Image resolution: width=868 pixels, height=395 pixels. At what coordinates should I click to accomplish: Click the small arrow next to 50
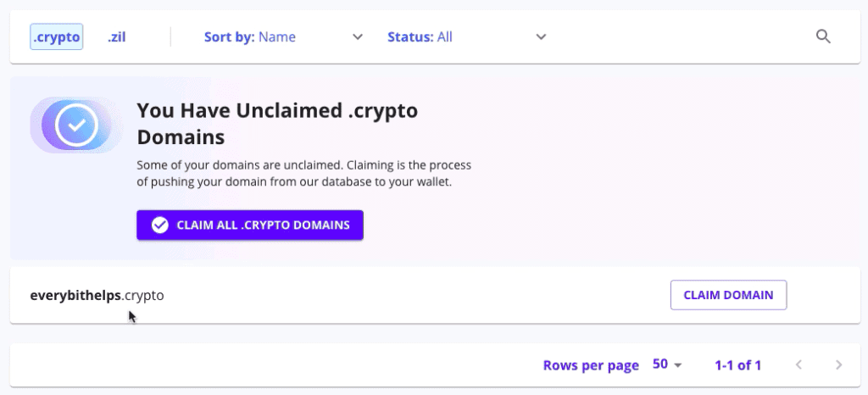tap(677, 365)
